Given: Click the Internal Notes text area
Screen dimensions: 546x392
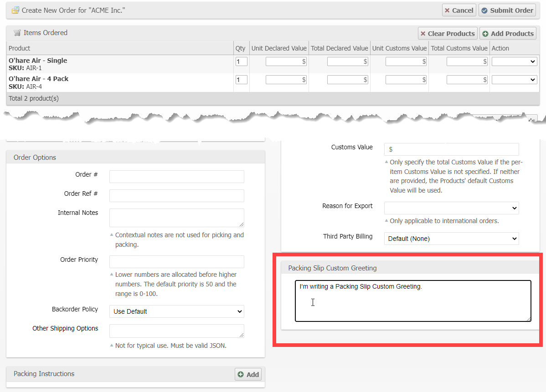Looking at the screenshot, I should pos(176,218).
